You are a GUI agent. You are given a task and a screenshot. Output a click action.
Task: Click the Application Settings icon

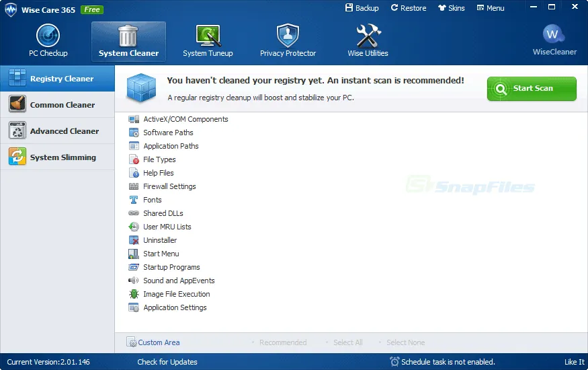point(134,307)
